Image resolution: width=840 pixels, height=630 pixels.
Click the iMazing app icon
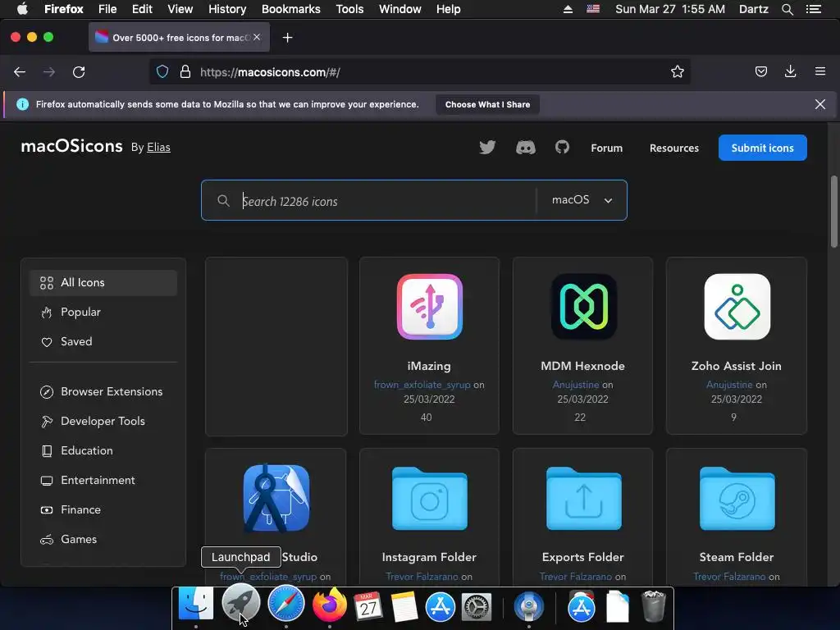tap(430, 307)
